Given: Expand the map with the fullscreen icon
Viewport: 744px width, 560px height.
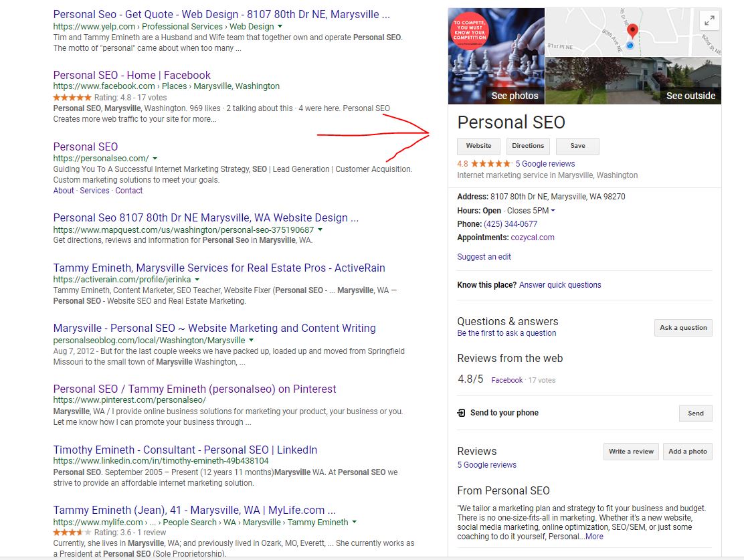Looking at the screenshot, I should tap(709, 21).
